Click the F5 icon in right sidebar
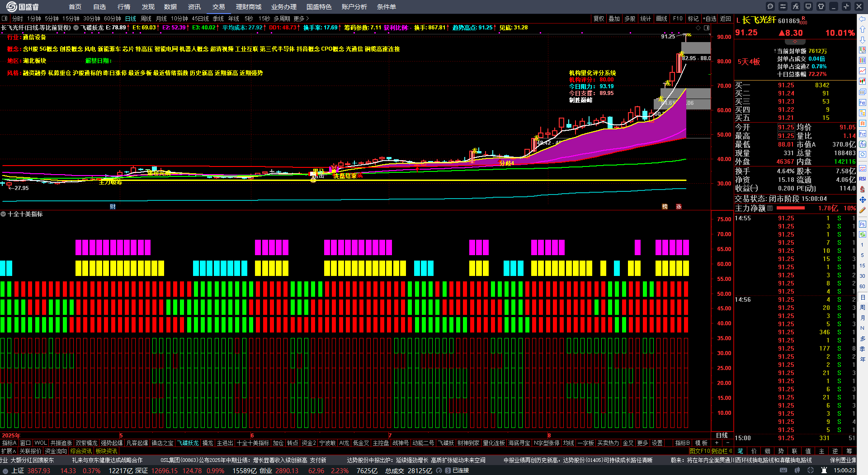Viewport: 868px width, 475px height. click(x=863, y=224)
